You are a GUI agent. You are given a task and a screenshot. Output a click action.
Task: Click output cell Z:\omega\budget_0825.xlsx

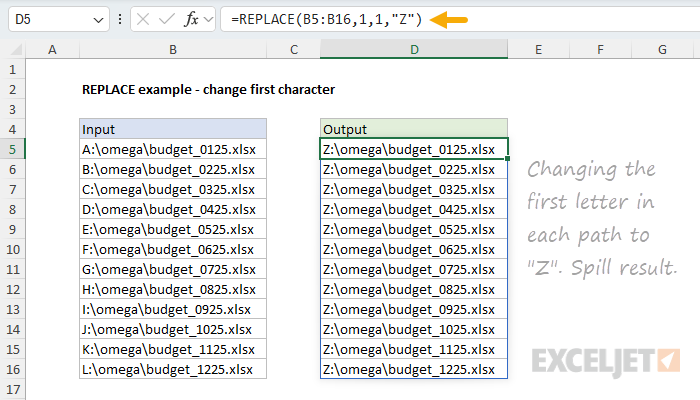point(414,289)
